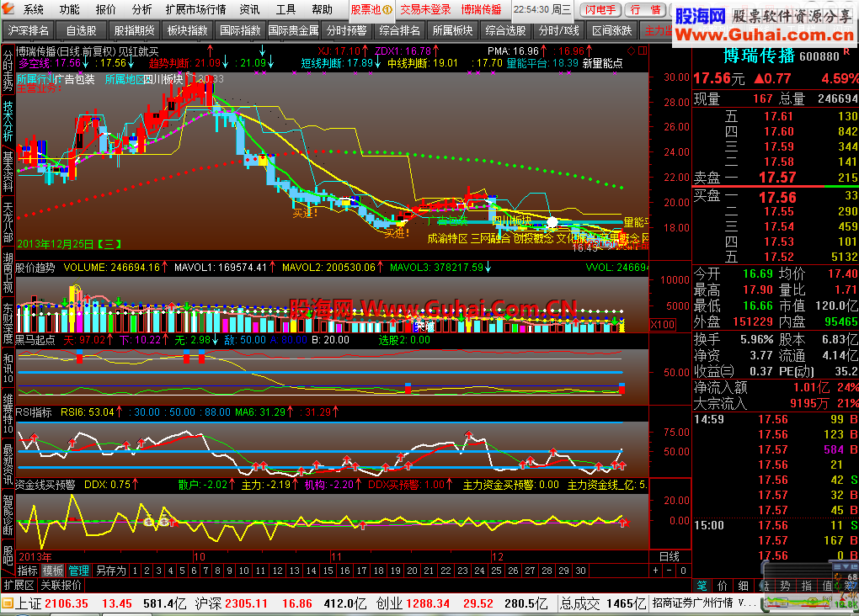Click the 日线 period label
The height and width of the screenshot is (616, 859).
670,556
